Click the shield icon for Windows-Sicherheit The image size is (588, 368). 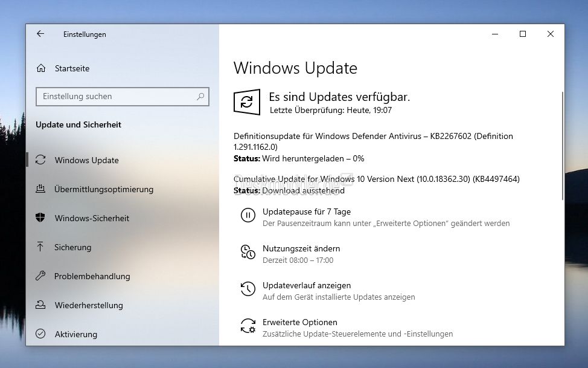coord(40,218)
